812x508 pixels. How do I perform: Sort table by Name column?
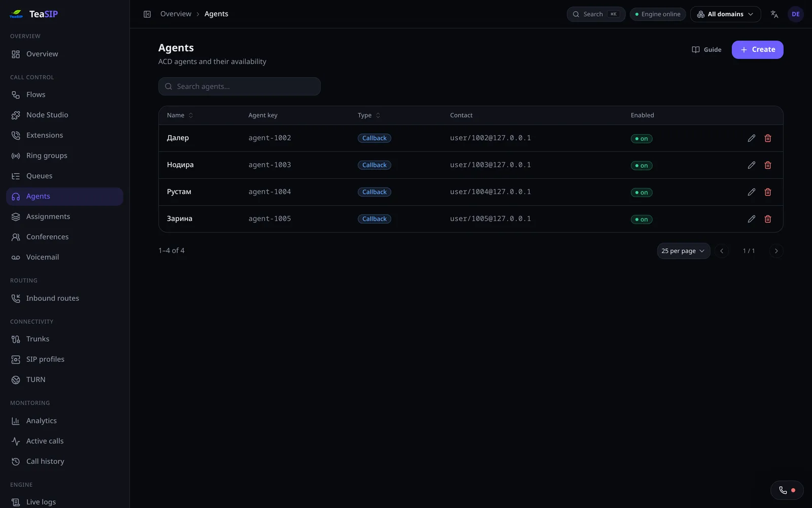coord(180,115)
